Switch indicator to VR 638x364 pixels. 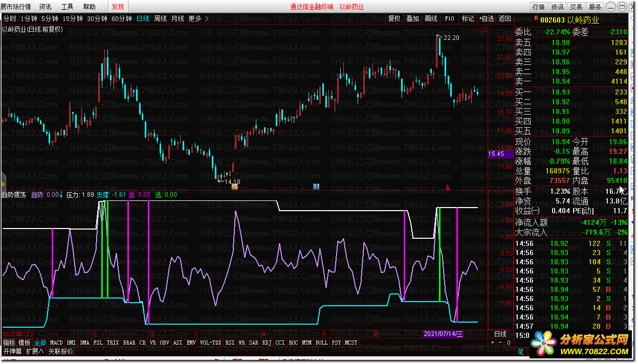pyautogui.click(x=153, y=343)
